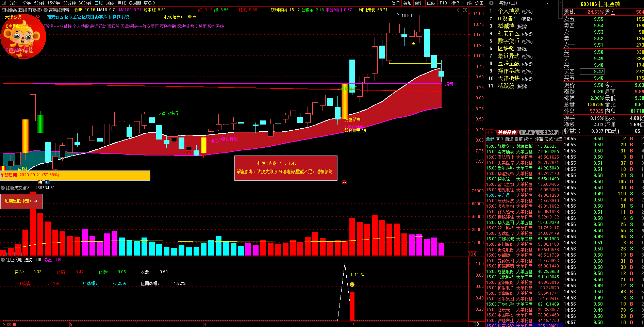Click the 凯撒文化 alert row
Image resolution: width=644 pixels, height=327 pixels.
524,146
